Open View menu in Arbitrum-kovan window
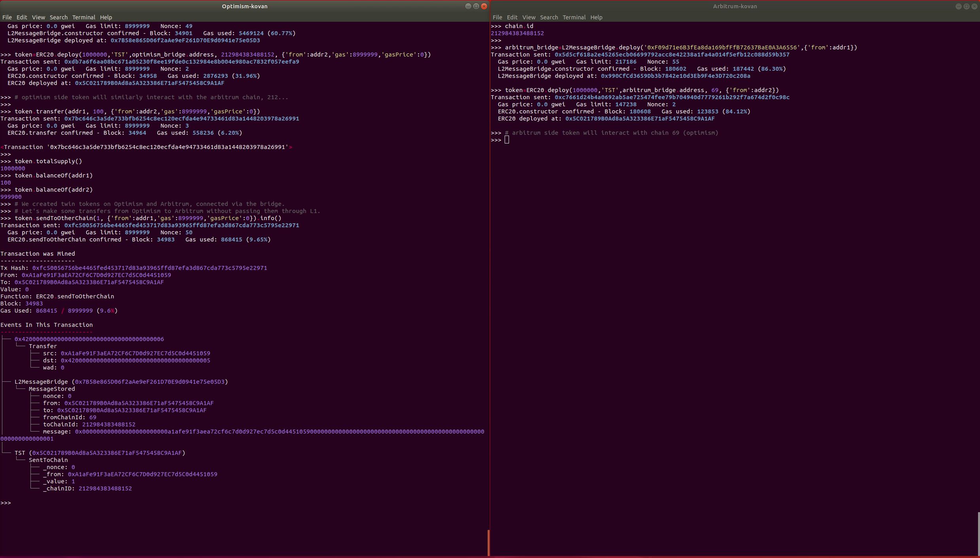This screenshot has height=558, width=980. point(529,17)
